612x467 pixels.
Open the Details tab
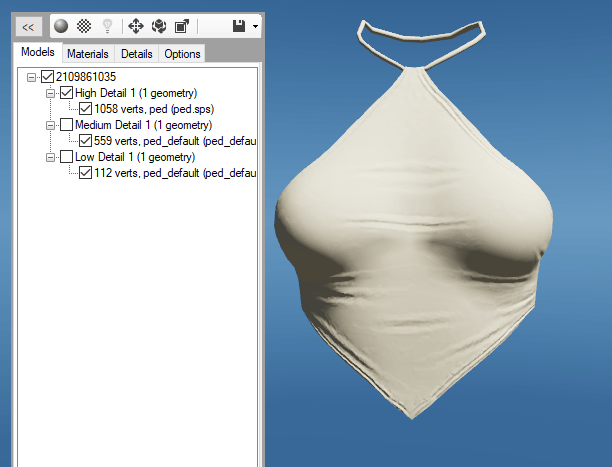click(x=137, y=54)
